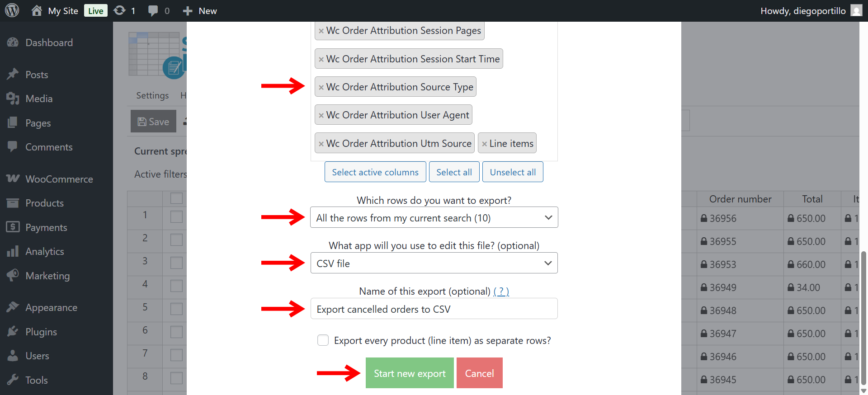Viewport: 868px width, 395px height.
Task: Expand the CSV file app dropdown
Action: coord(434,263)
